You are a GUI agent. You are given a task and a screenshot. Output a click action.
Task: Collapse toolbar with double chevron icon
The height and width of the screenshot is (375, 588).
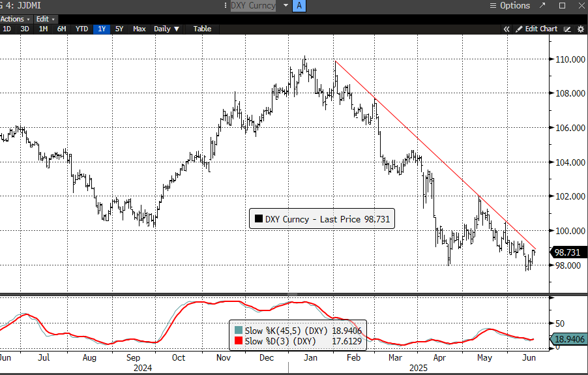[507, 29]
